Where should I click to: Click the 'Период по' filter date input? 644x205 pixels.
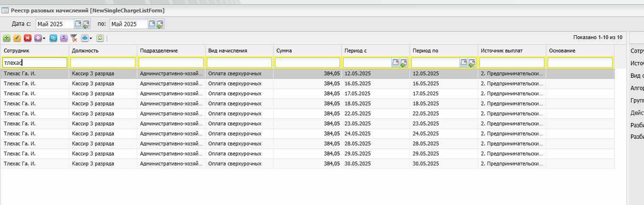coord(436,62)
